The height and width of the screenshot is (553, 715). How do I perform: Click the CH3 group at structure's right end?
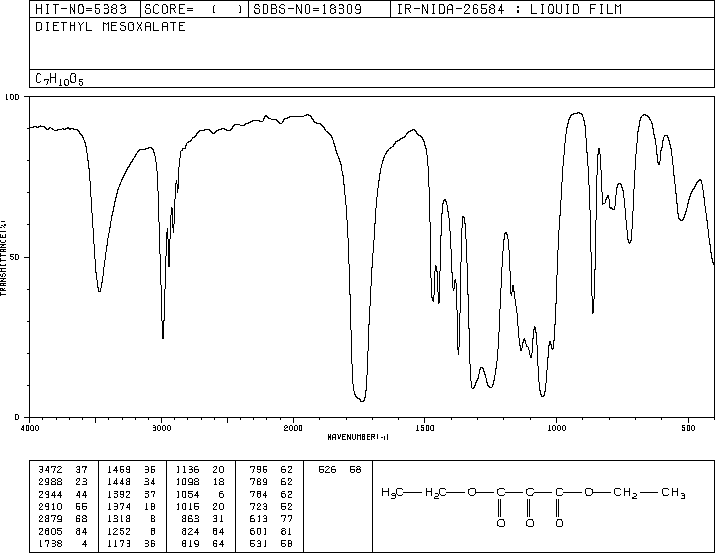coord(674,493)
